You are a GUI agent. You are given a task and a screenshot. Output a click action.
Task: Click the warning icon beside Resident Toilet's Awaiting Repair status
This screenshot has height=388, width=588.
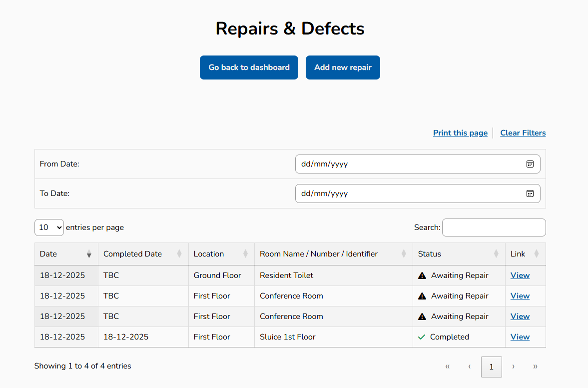click(x=423, y=275)
